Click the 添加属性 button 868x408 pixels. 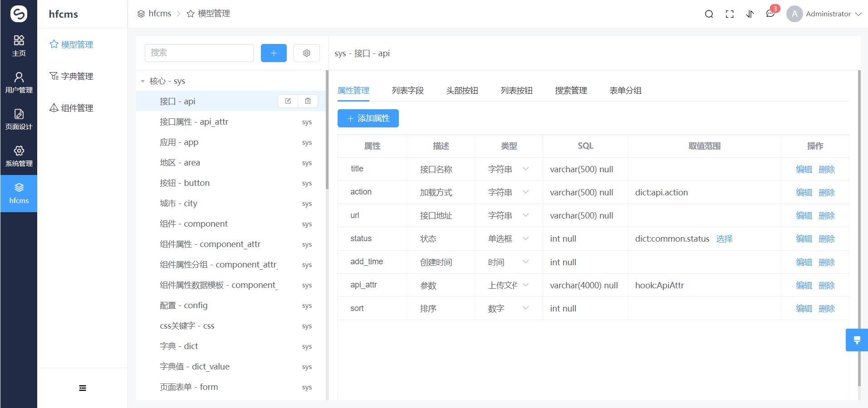point(368,118)
